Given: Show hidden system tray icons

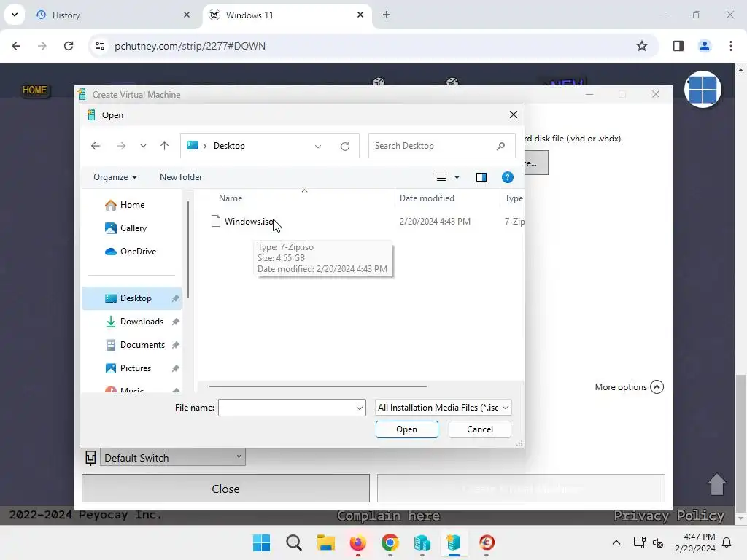Looking at the screenshot, I should (x=616, y=542).
